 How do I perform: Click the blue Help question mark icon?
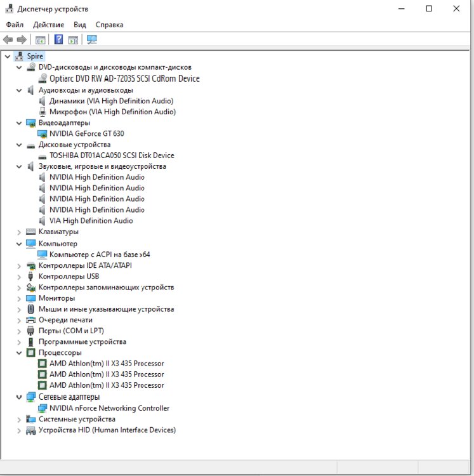point(58,40)
